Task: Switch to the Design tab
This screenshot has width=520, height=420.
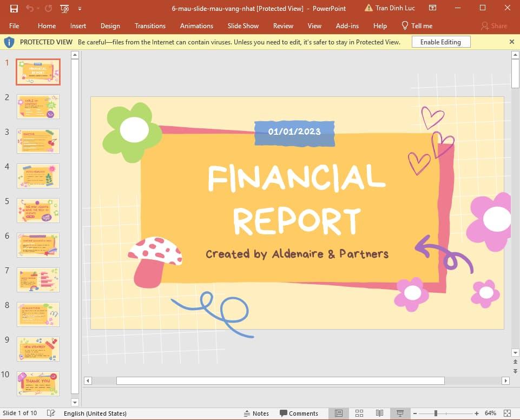Action: tap(110, 25)
